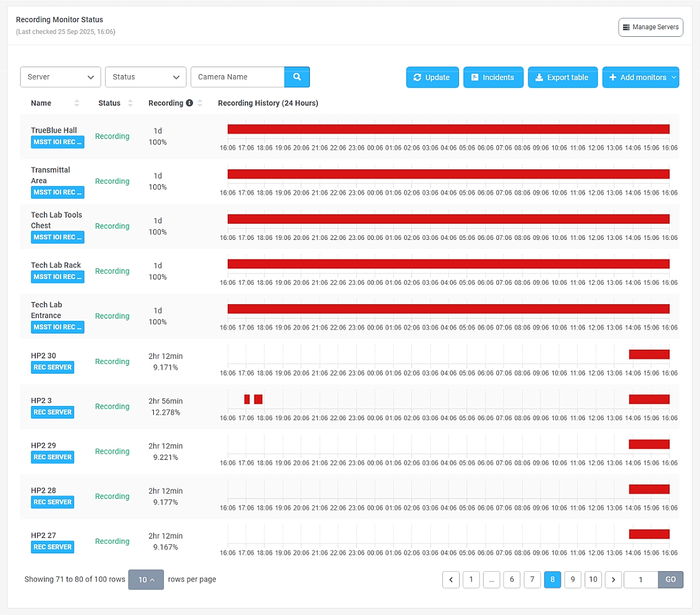Click the magnifier search icon button

point(297,77)
